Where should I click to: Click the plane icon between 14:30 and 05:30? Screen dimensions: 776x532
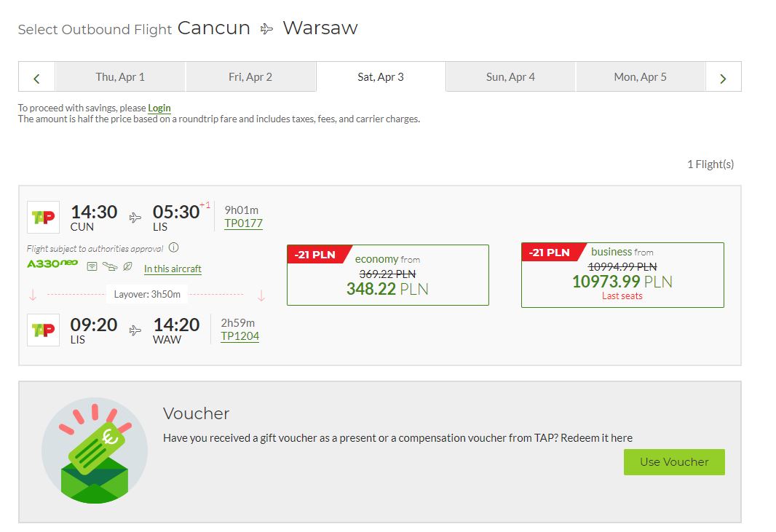[x=135, y=218]
